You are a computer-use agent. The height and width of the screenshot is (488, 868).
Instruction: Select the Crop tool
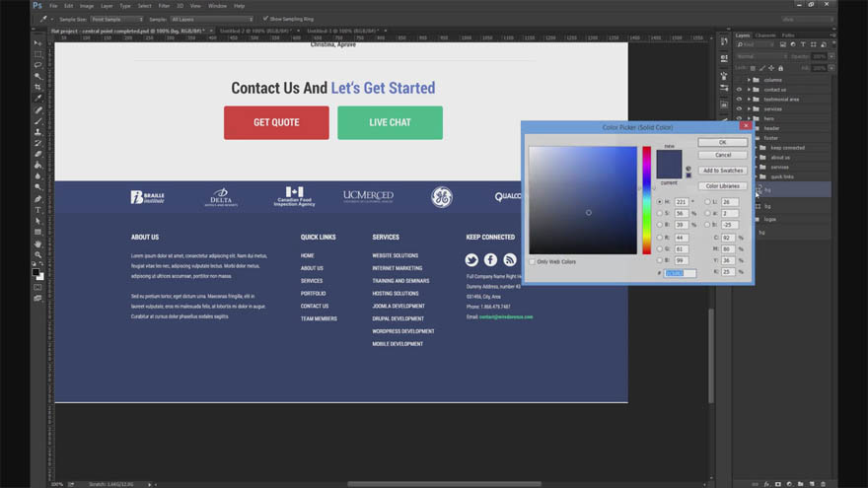(37, 88)
